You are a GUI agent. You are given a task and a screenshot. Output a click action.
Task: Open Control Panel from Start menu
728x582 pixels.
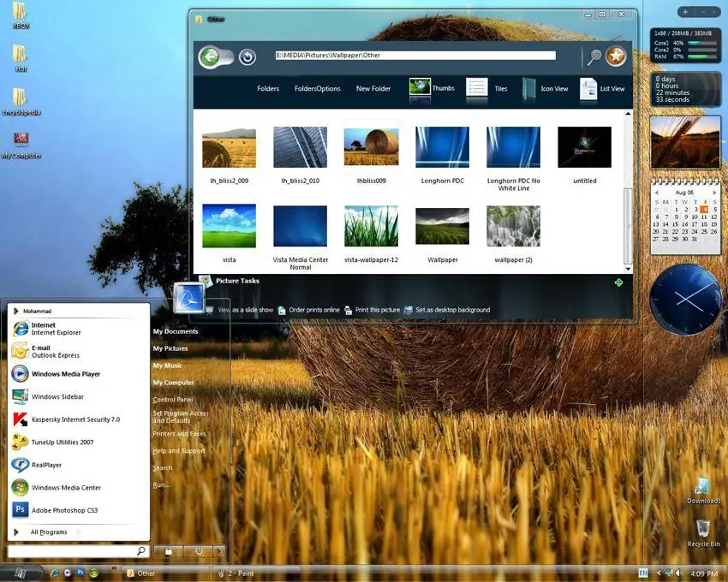(173, 400)
